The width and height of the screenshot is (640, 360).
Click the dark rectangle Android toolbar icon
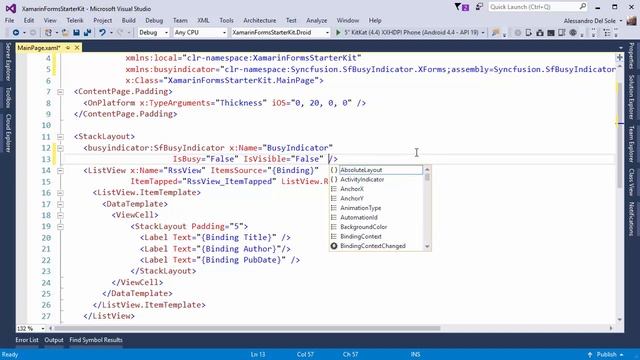[551, 32]
